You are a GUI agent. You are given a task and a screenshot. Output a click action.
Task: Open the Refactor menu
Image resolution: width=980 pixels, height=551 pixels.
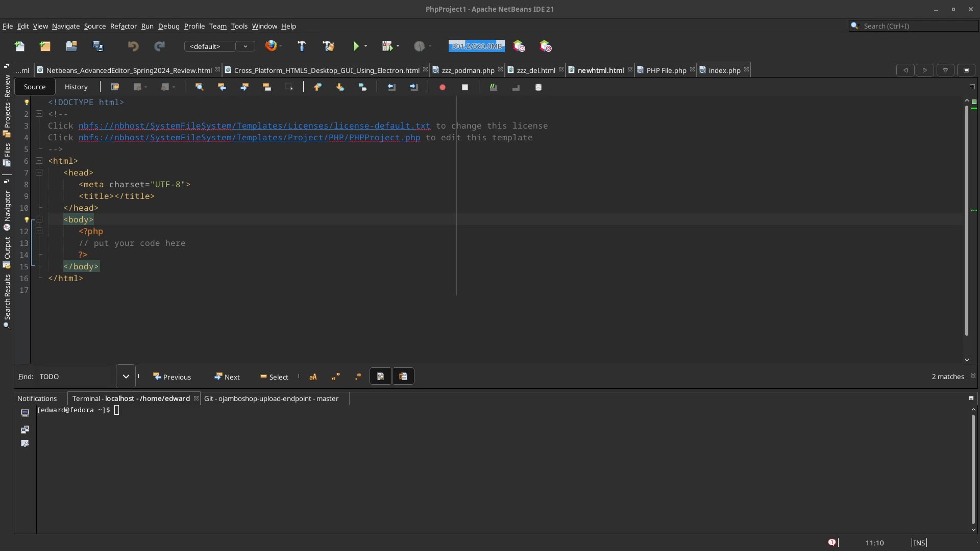pos(124,26)
